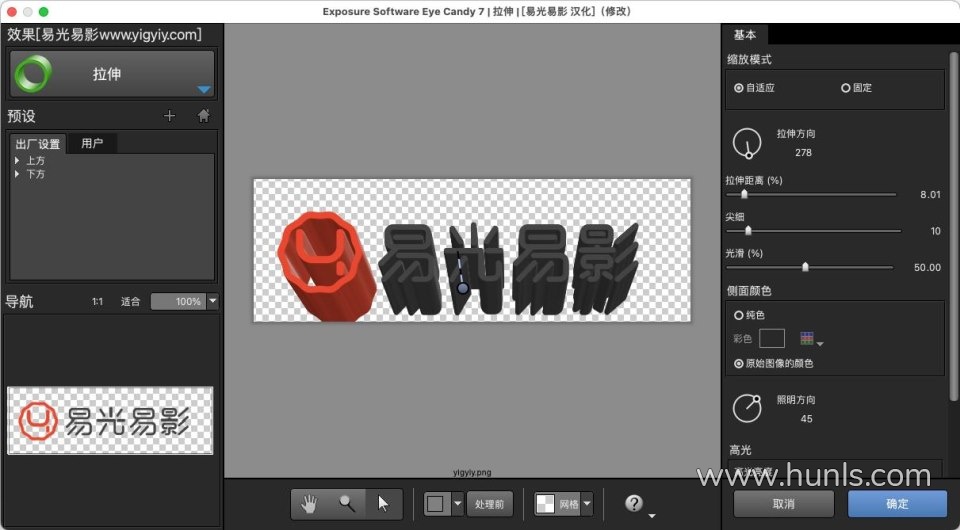
Task: Select the 自适应 scaling mode radio
Action: (x=739, y=88)
